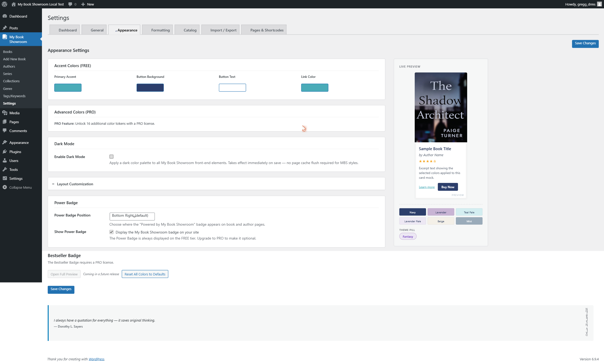This screenshot has height=364, width=604.
Task: Click the Plugins plug icon
Action: pyautogui.click(x=5, y=151)
